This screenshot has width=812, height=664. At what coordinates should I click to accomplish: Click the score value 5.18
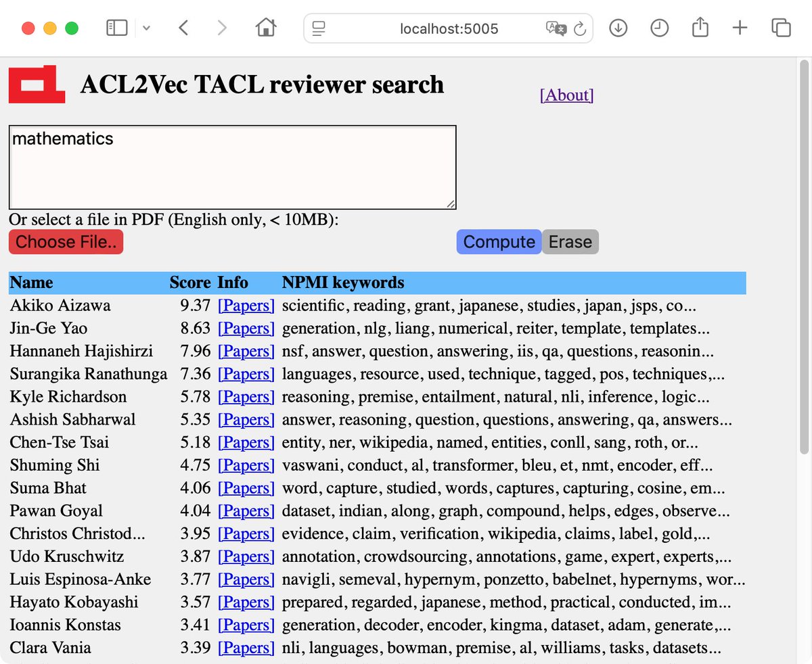[196, 443]
